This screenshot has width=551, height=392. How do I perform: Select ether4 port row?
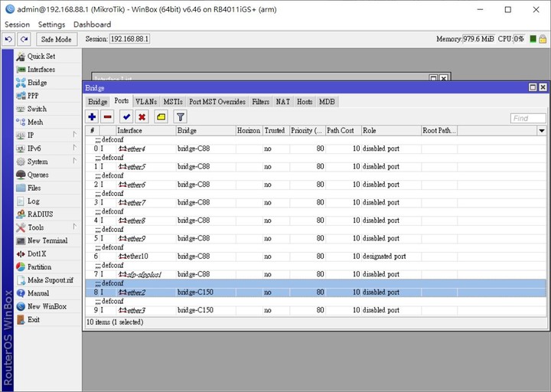click(x=315, y=149)
